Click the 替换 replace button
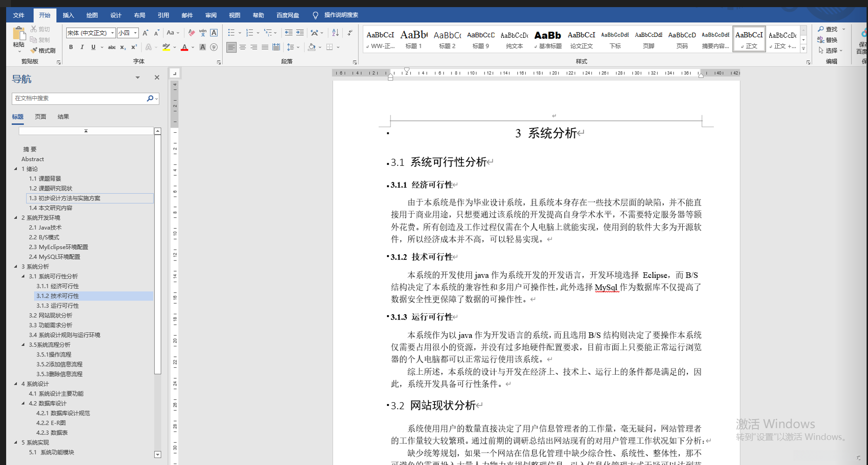This screenshot has height=465, width=868. [828, 40]
